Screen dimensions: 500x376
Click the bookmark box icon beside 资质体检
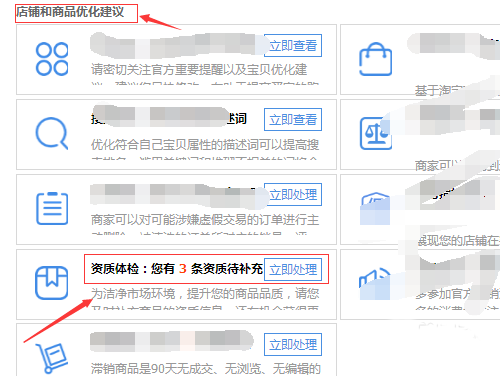(52, 283)
